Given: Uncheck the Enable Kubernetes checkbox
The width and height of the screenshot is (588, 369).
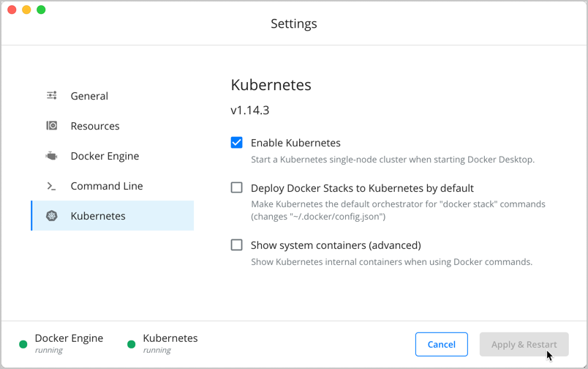Looking at the screenshot, I should (x=237, y=143).
